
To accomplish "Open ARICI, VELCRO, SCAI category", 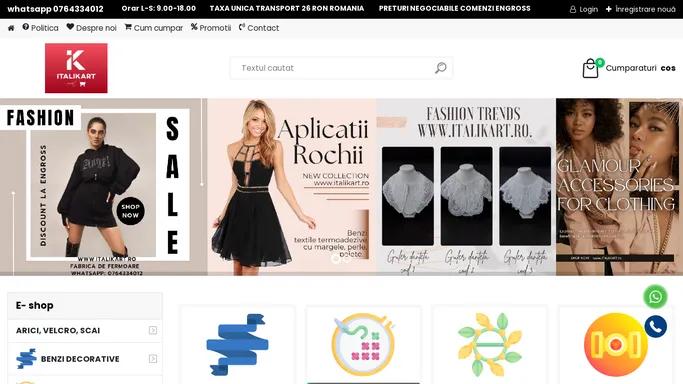I will [58, 330].
